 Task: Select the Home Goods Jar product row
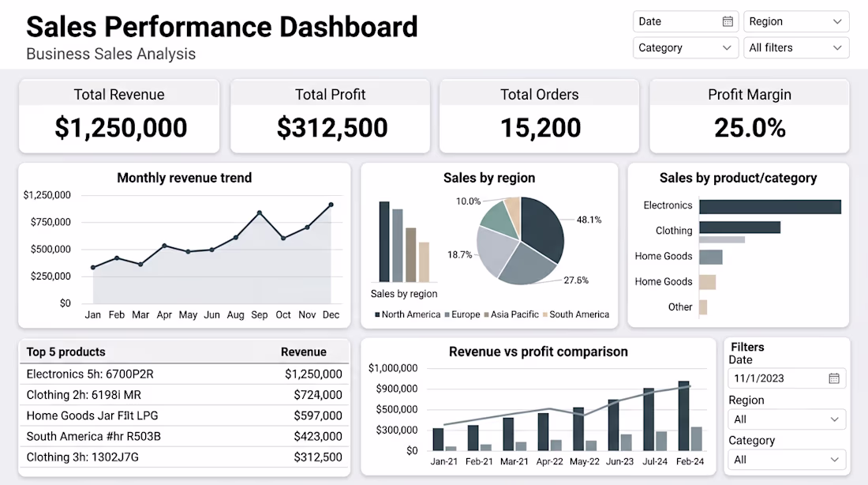[185, 415]
